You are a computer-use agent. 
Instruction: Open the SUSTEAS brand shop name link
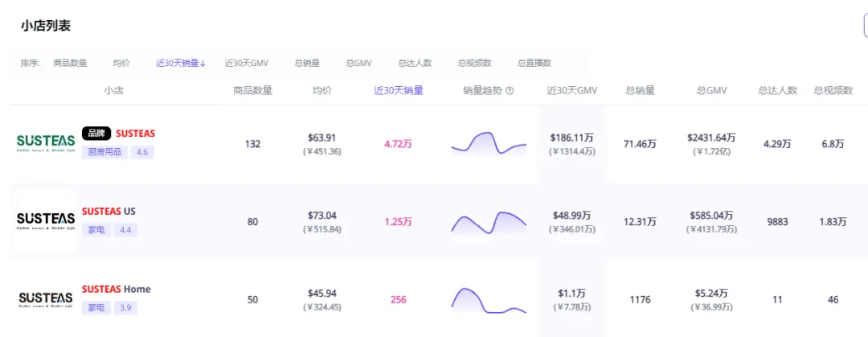pyautogui.click(x=135, y=134)
